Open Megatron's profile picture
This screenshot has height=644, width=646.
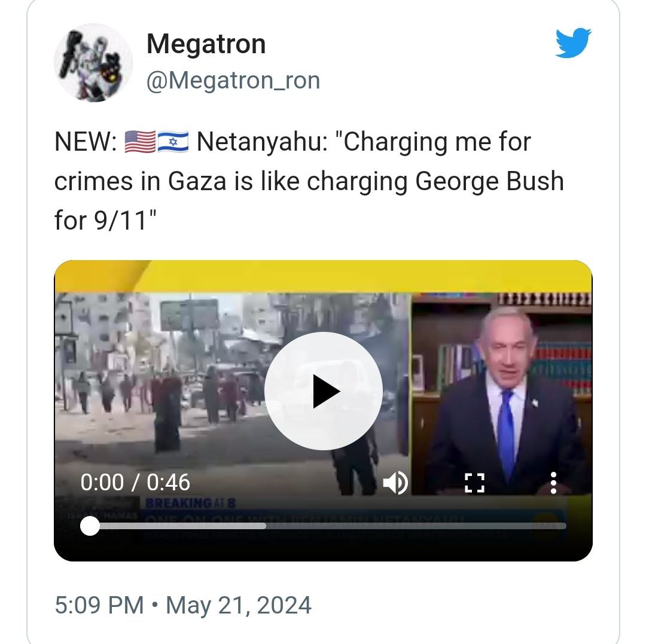pyautogui.click(x=93, y=63)
